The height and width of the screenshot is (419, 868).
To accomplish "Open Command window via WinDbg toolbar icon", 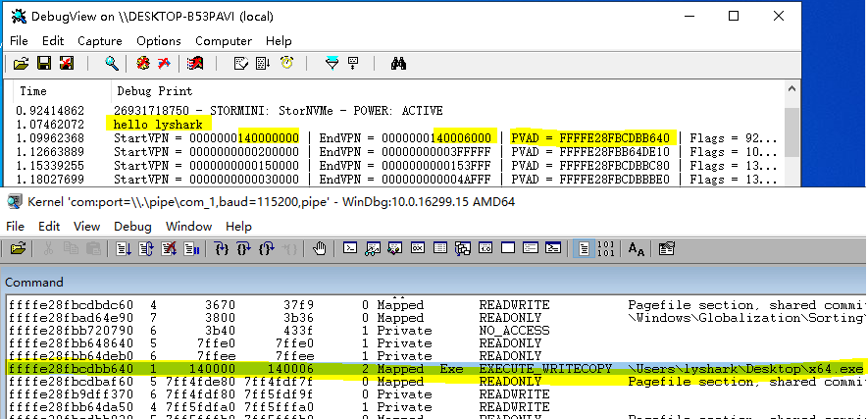I will tap(350, 248).
